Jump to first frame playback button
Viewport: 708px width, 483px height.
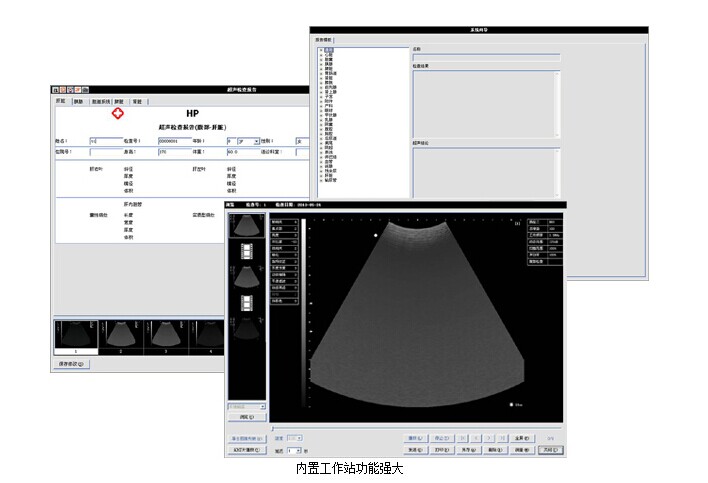pos(461,438)
